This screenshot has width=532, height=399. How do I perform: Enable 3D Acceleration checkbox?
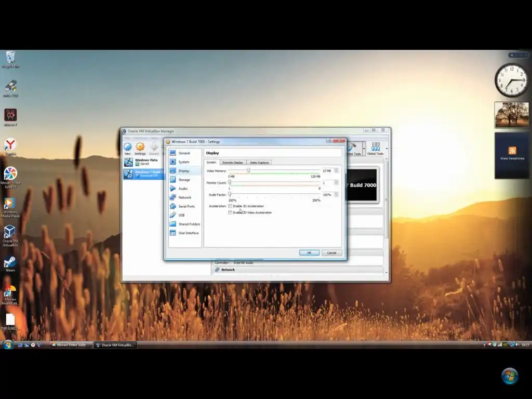(x=230, y=206)
